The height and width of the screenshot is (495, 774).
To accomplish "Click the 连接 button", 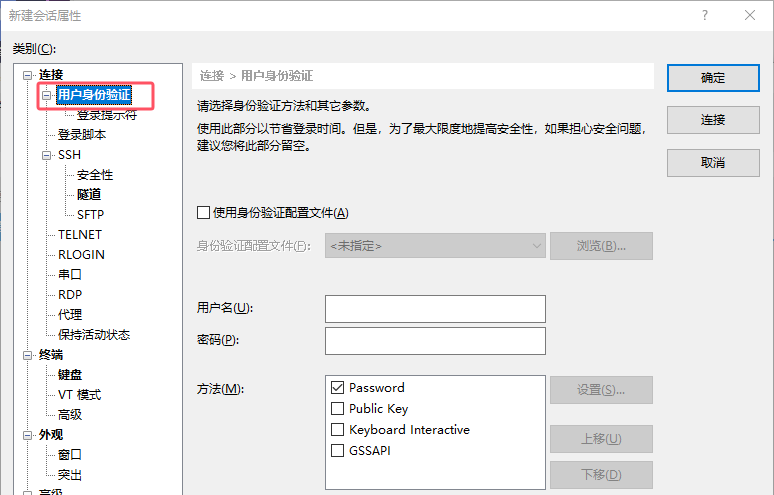I will [712, 120].
